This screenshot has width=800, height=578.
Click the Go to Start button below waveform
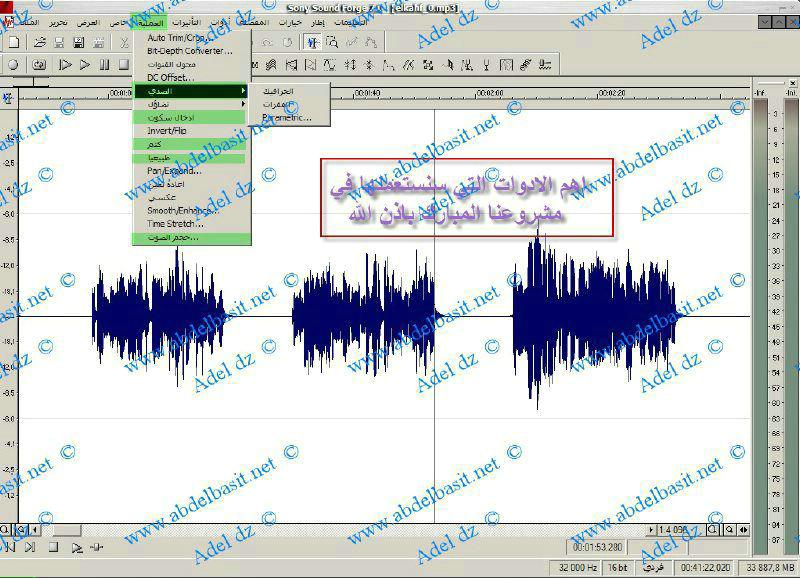point(10,547)
